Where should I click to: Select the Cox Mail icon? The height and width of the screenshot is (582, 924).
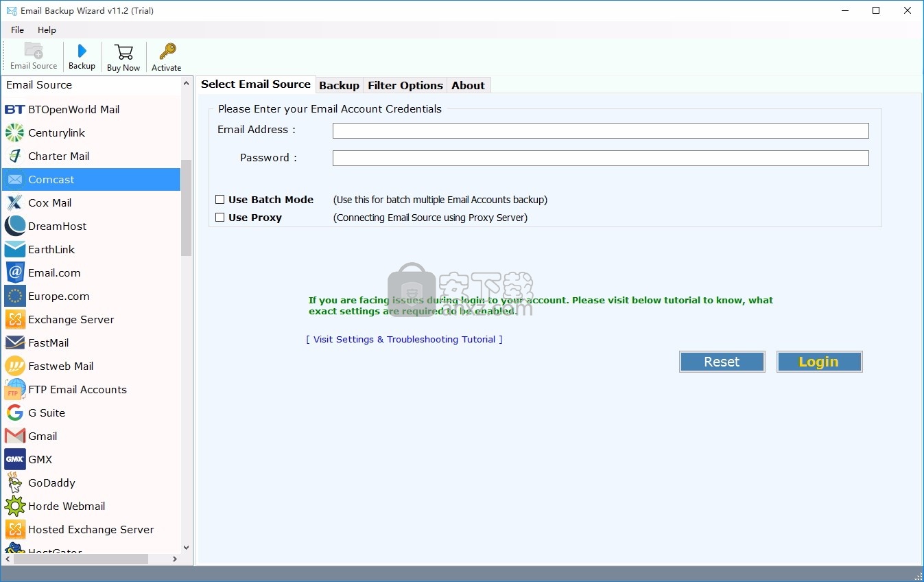(14, 202)
